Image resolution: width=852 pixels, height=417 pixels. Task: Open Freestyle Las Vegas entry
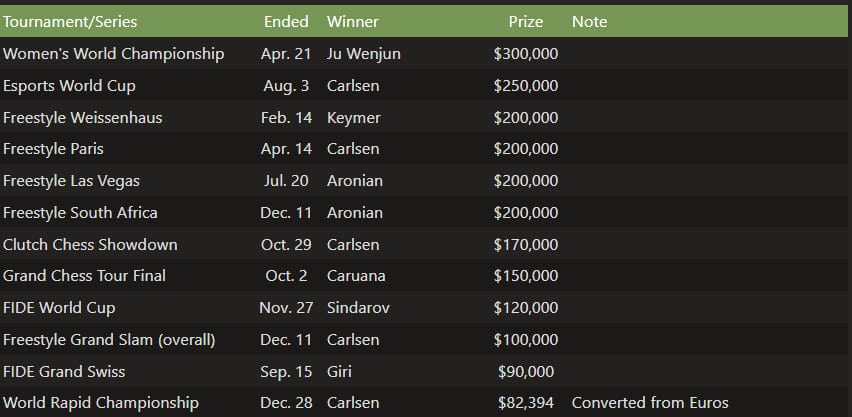click(x=71, y=181)
